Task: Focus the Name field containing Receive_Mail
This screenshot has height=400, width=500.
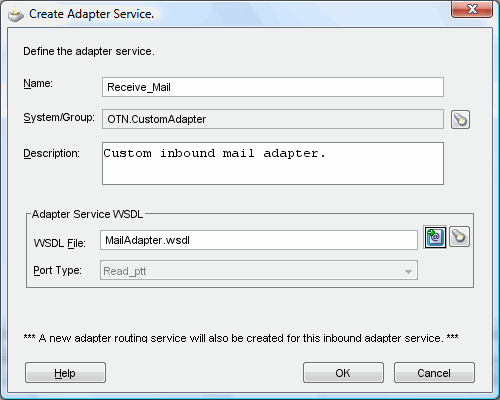Action: [273, 87]
